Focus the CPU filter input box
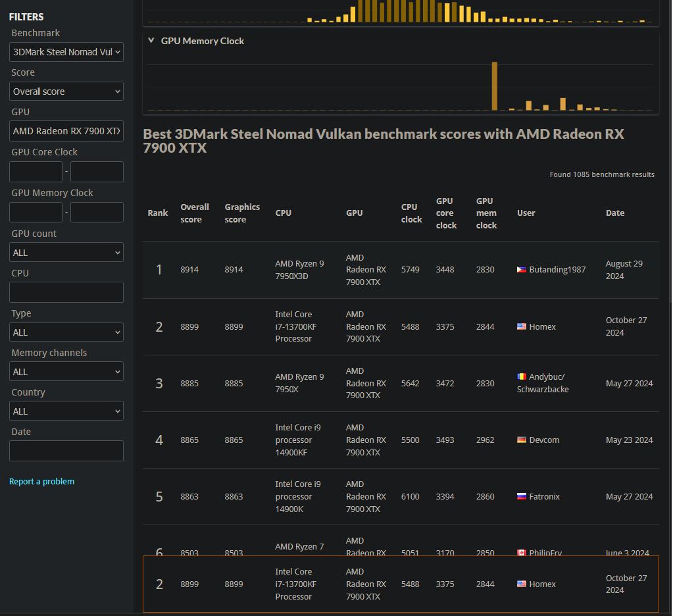Screen dimensions: 673x616 pos(66,292)
